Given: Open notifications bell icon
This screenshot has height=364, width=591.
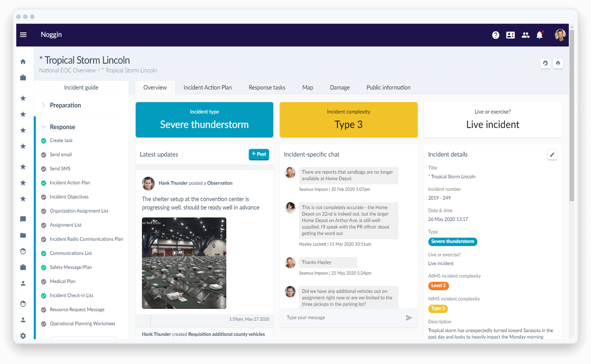Looking at the screenshot, I should pos(539,35).
